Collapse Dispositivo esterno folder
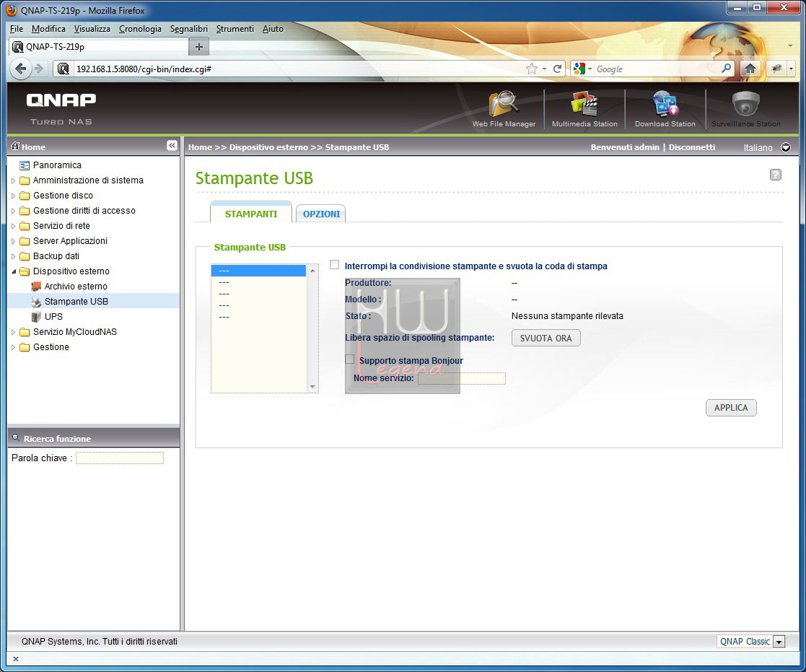This screenshot has height=672, width=806. coord(14,271)
